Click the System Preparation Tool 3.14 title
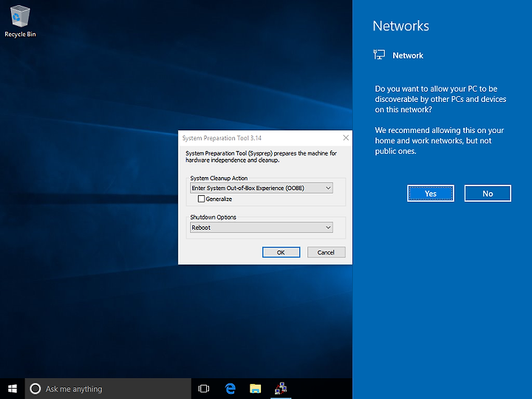Screen dimensions: 532x399 pyautogui.click(x=222, y=138)
